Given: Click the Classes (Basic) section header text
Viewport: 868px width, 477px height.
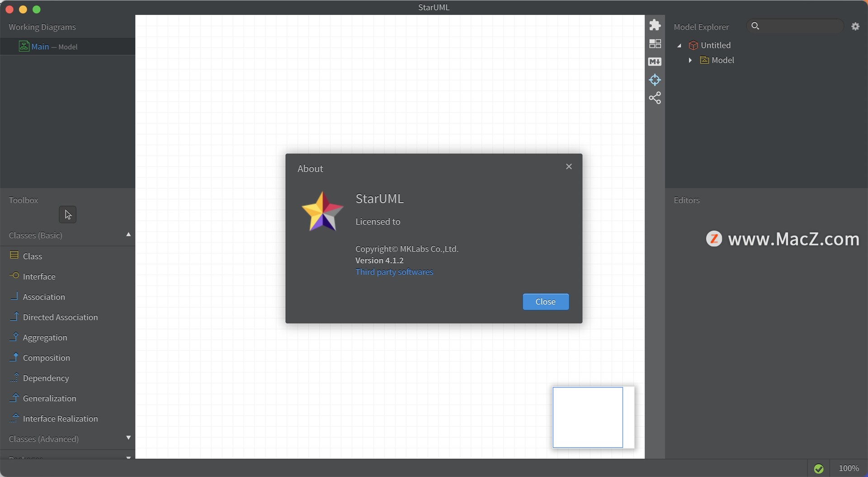Looking at the screenshot, I should point(36,236).
